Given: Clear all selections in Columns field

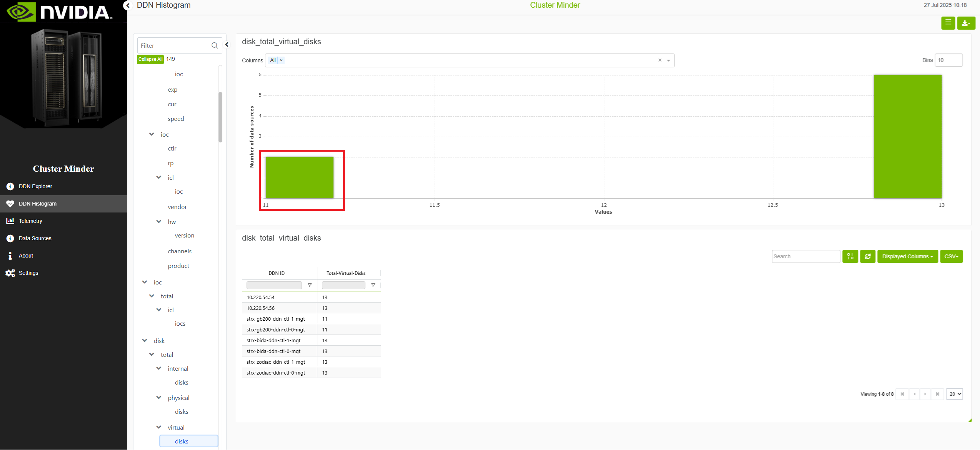Looking at the screenshot, I should [x=660, y=60].
